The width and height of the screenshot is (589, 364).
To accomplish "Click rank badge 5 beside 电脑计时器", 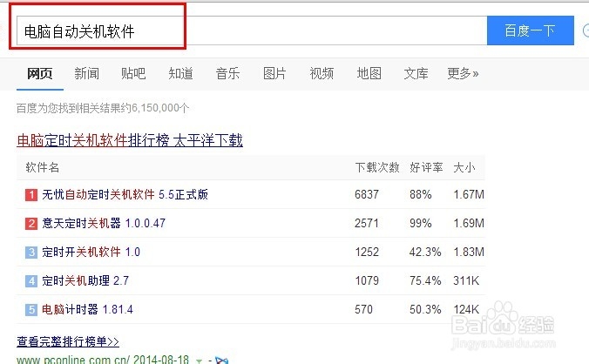I will (x=31, y=310).
